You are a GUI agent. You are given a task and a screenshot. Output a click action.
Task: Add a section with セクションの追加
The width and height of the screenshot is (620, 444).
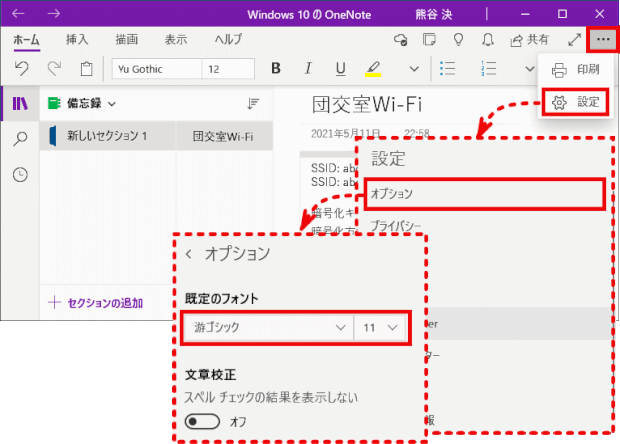pos(95,303)
